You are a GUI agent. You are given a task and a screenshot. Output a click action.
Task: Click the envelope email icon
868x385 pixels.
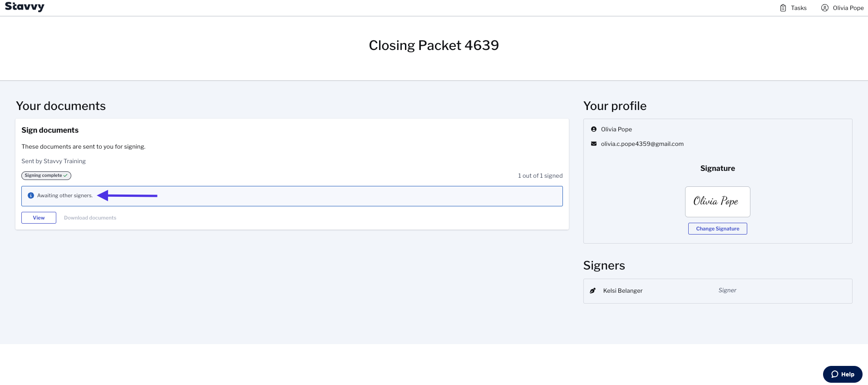[594, 144]
